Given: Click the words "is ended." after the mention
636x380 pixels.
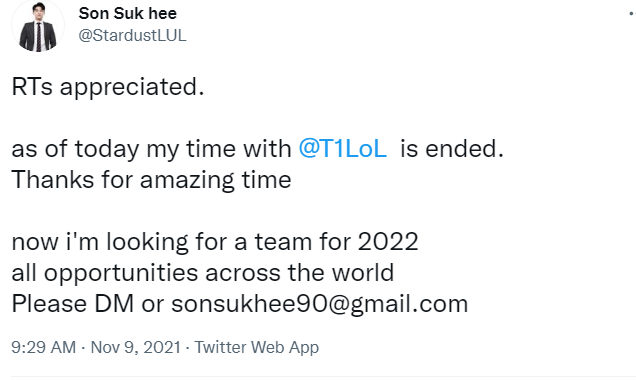Looking at the screenshot, I should 452,148.
